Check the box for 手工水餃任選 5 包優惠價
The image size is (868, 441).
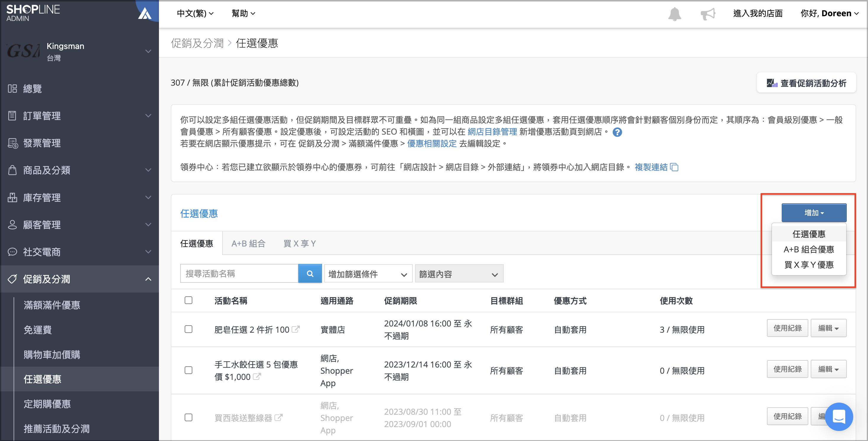pyautogui.click(x=189, y=370)
